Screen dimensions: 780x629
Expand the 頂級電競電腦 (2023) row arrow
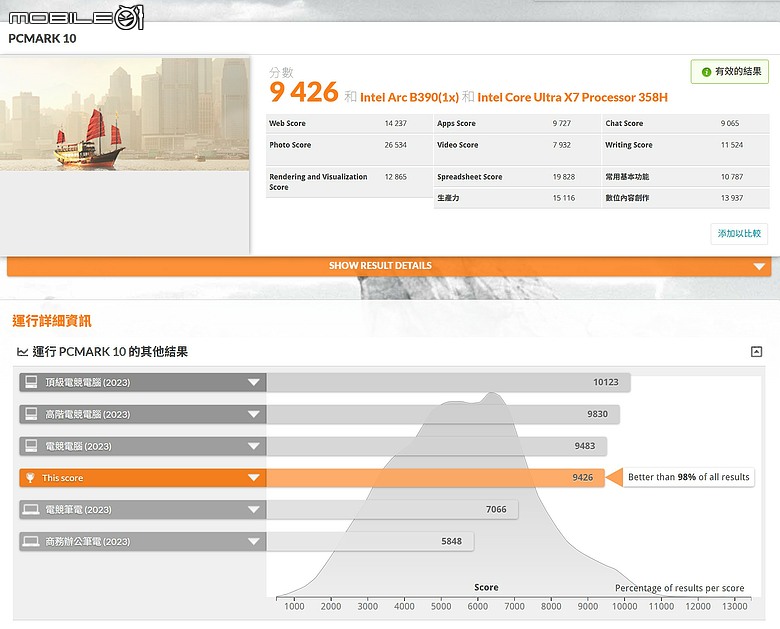(254, 382)
